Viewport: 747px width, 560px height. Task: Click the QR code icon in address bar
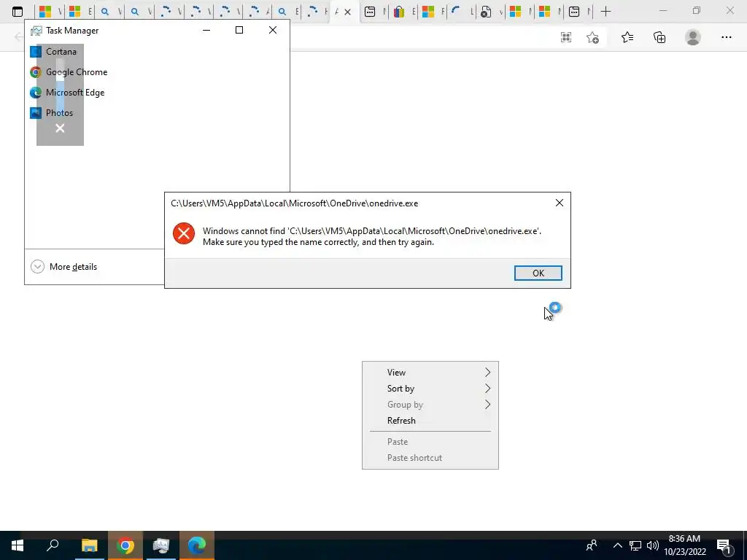click(x=566, y=38)
